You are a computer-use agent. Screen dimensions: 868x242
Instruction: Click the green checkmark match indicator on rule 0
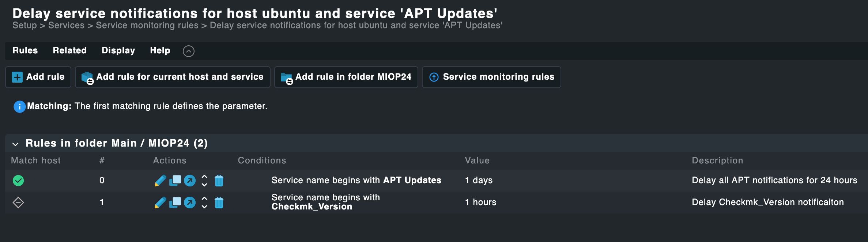tap(18, 180)
